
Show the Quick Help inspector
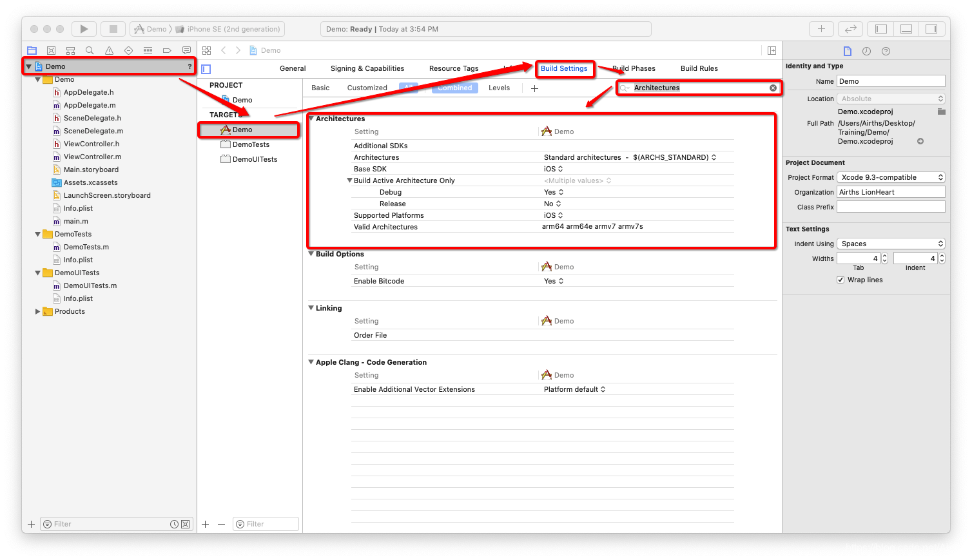click(x=886, y=51)
